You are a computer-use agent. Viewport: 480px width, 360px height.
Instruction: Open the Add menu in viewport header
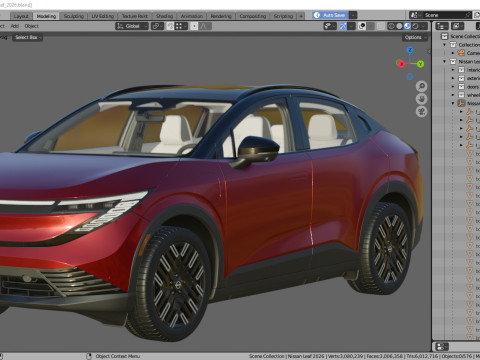tap(15, 26)
